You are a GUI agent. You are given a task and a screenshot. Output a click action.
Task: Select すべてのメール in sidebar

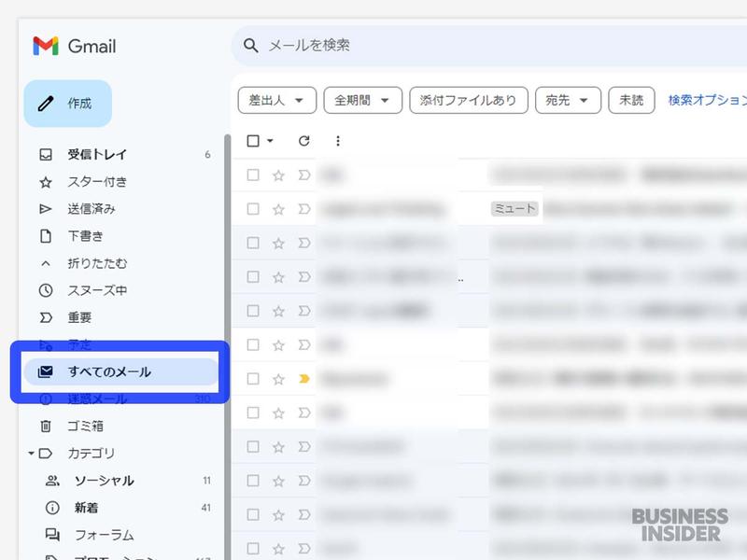109,372
